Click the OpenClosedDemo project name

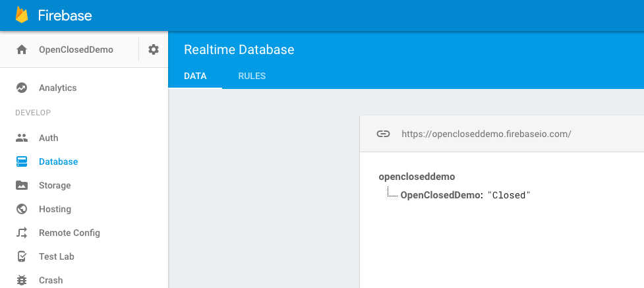[76, 49]
